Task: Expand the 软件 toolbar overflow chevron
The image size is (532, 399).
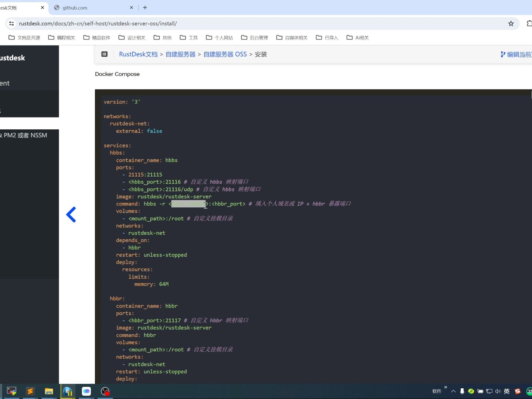Action: click(x=446, y=387)
